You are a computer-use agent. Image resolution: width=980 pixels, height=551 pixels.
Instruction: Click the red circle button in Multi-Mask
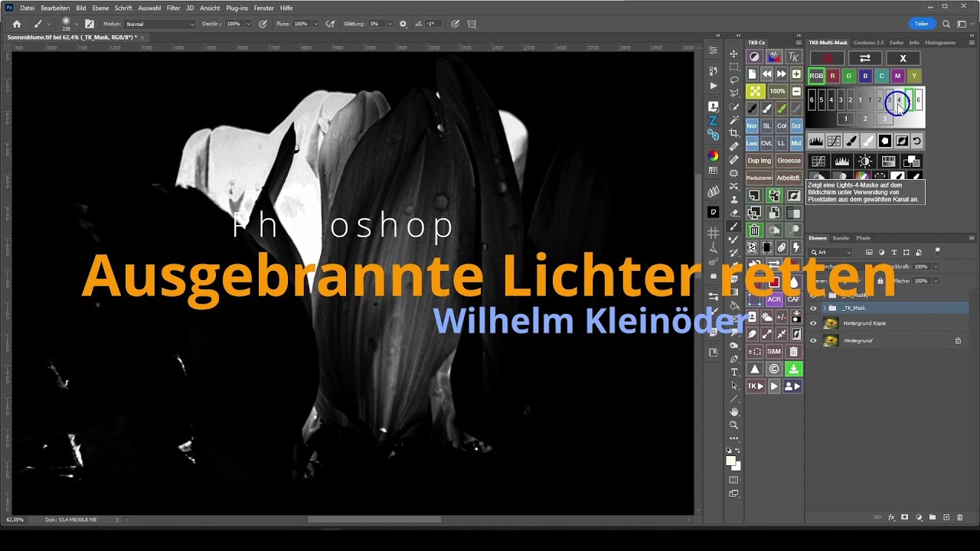point(827,58)
